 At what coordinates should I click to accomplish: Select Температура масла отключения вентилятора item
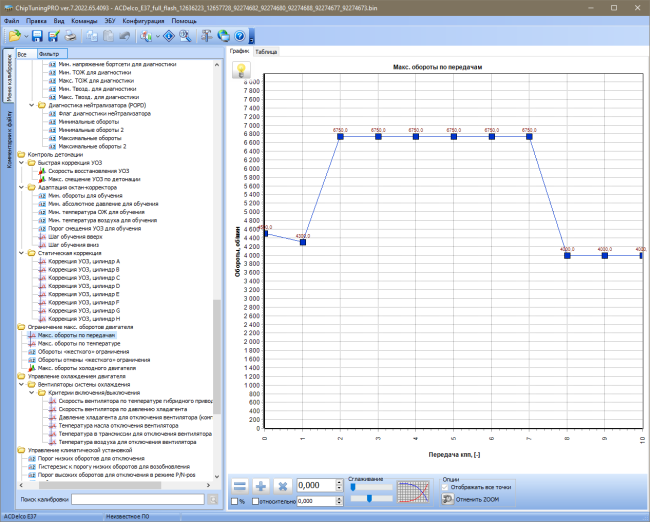(x=118, y=425)
